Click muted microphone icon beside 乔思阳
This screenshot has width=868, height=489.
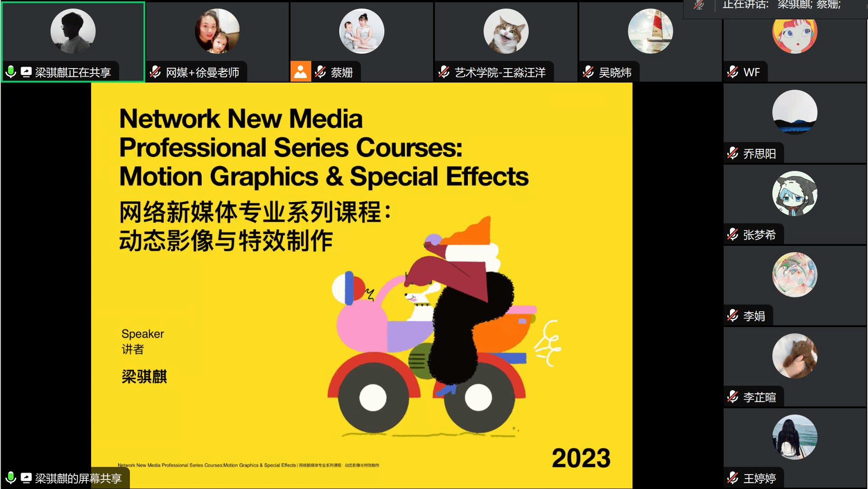click(733, 153)
